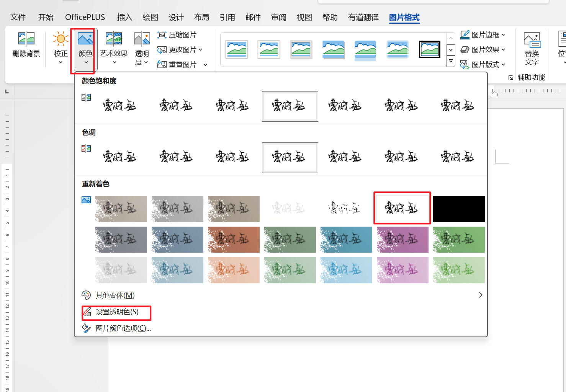
Task: Open More Variations (其他变体) entry
Action: (108, 295)
